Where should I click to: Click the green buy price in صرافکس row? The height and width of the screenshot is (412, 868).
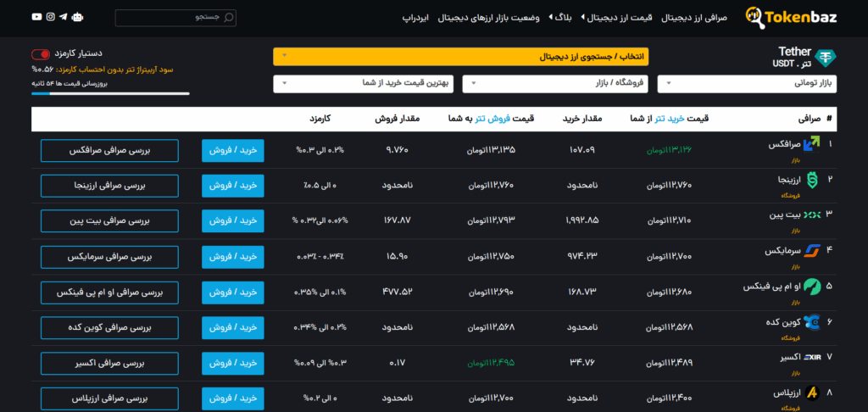670,149
